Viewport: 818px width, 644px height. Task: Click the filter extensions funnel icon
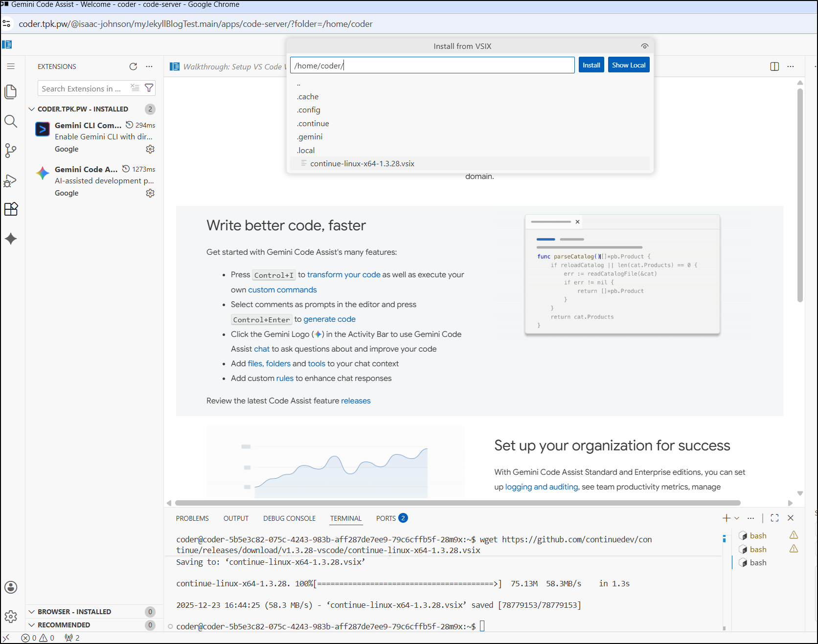[149, 88]
